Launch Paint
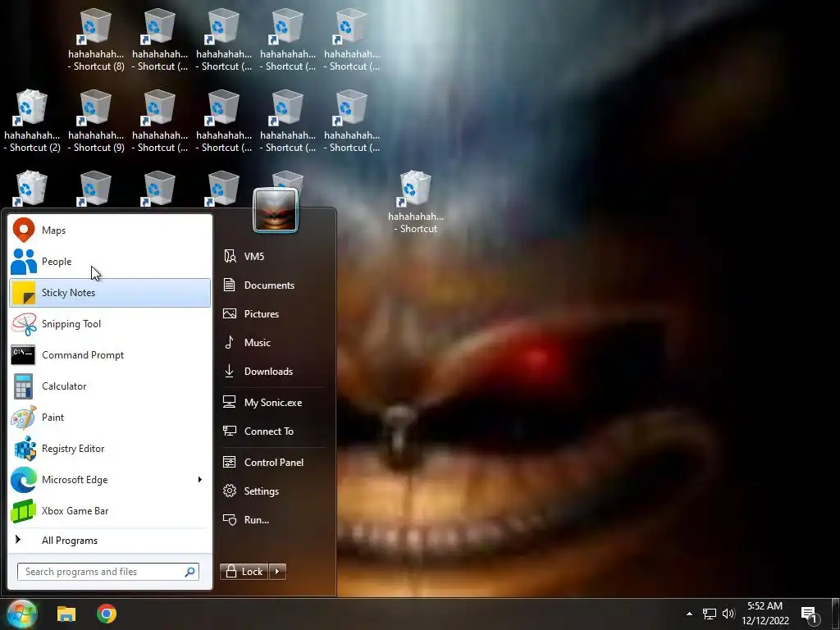 (110, 418)
